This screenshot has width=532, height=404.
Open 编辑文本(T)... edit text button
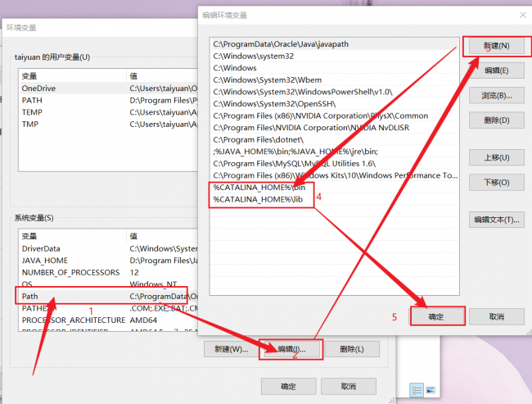pos(496,220)
